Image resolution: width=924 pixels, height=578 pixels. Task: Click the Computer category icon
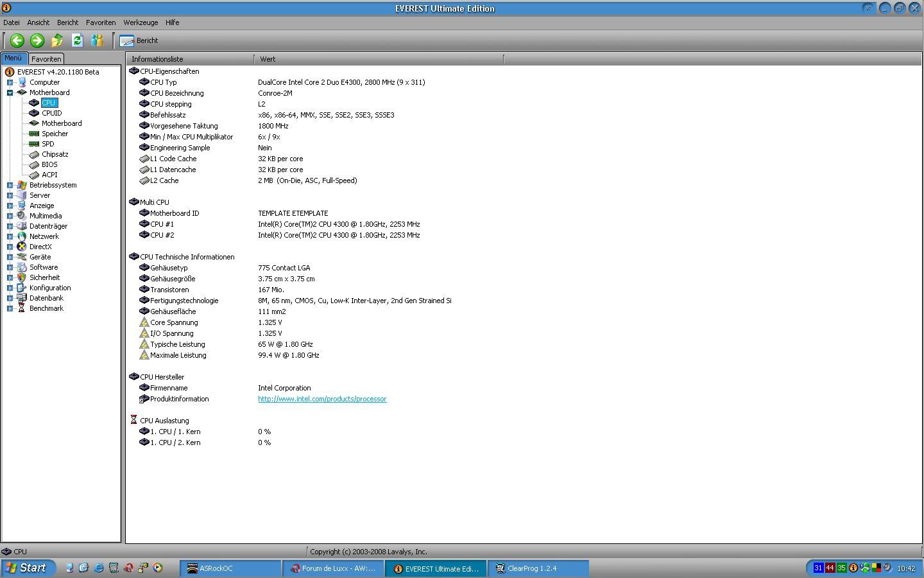click(x=22, y=82)
